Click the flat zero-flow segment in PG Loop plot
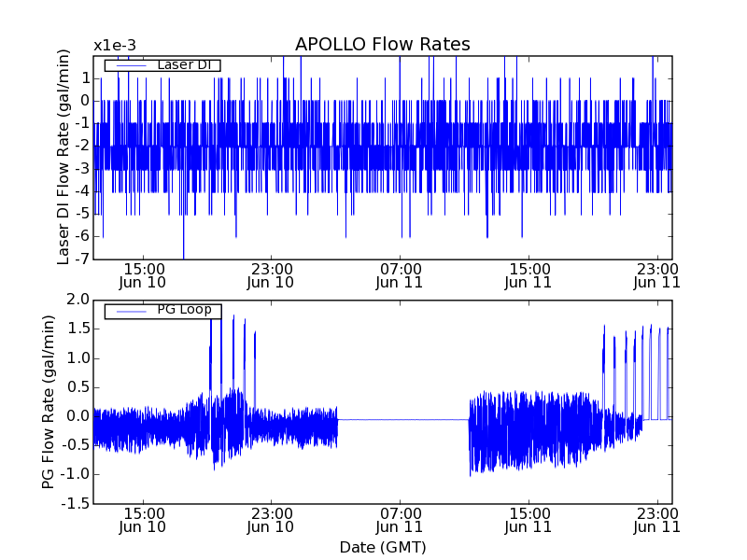 pos(402,420)
